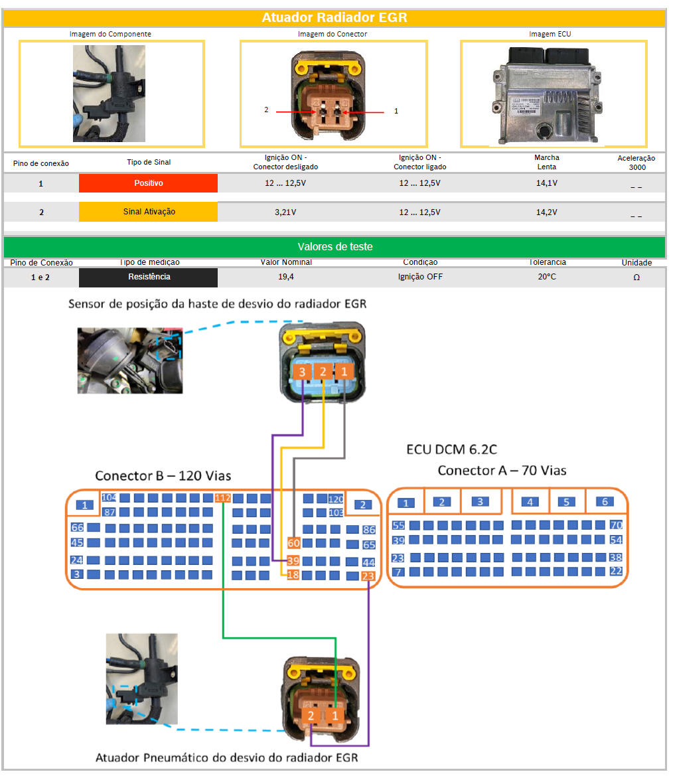Viewport: 673px width, 784px height.
Task: Click pin 1 on the blue sensor connector
Action: (344, 372)
